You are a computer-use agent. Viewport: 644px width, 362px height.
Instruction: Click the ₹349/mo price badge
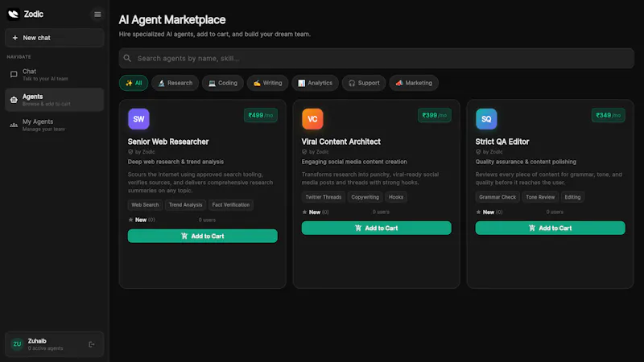(x=609, y=115)
